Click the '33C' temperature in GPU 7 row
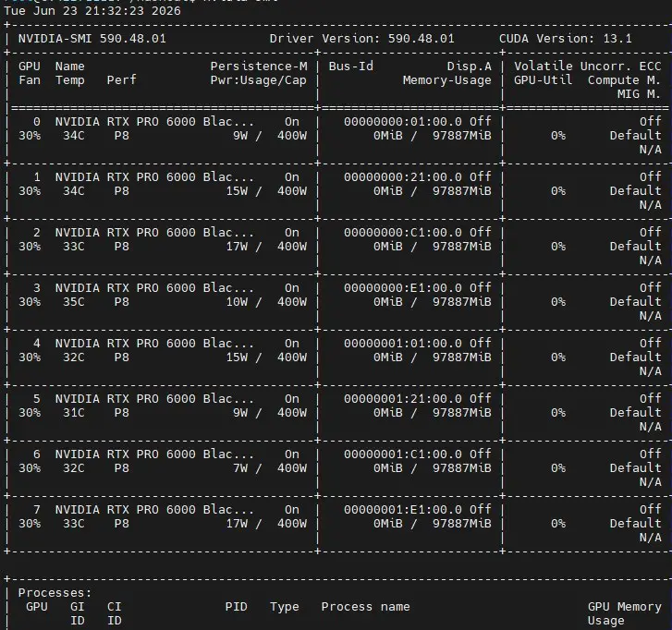The width and height of the screenshot is (672, 630). 74,524
